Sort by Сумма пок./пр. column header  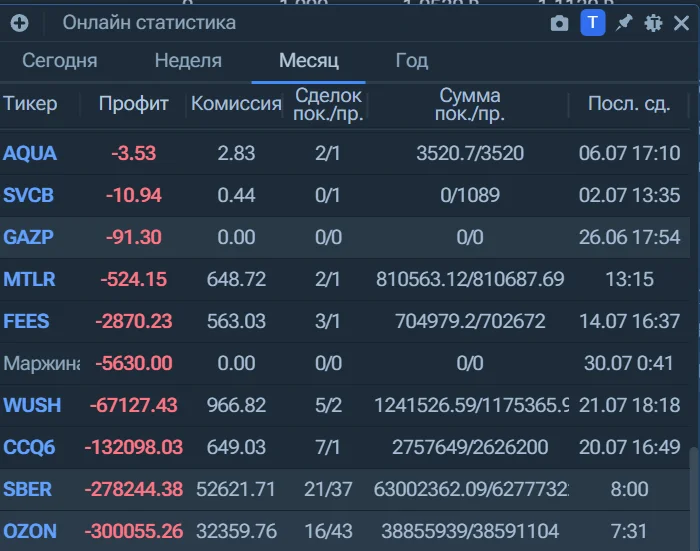coord(470,104)
